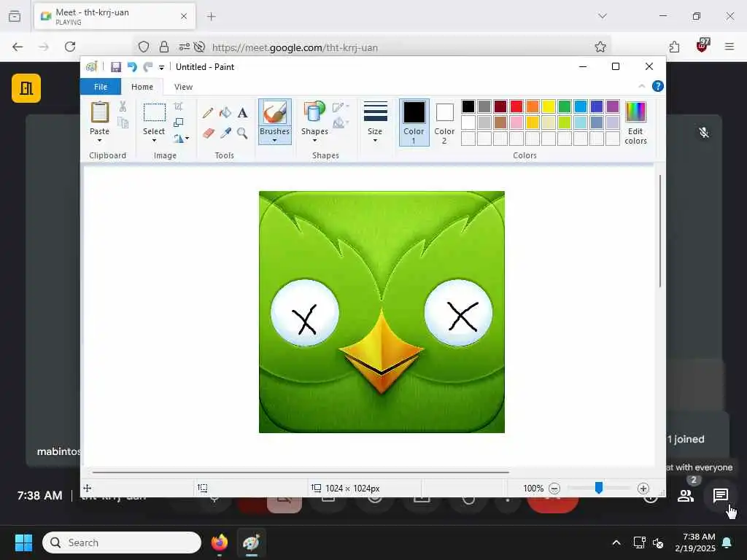Switch to the Home ribbon tab
The width and height of the screenshot is (747, 560).
(x=142, y=87)
